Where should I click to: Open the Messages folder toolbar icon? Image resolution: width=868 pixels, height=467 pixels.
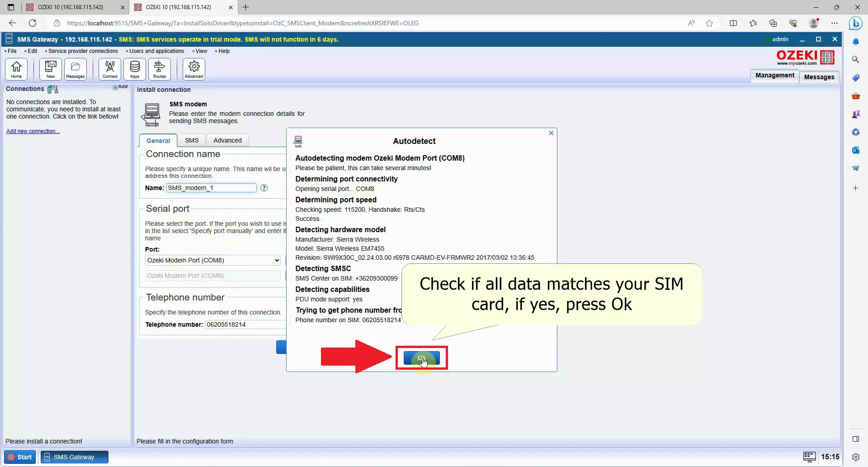[75, 69]
